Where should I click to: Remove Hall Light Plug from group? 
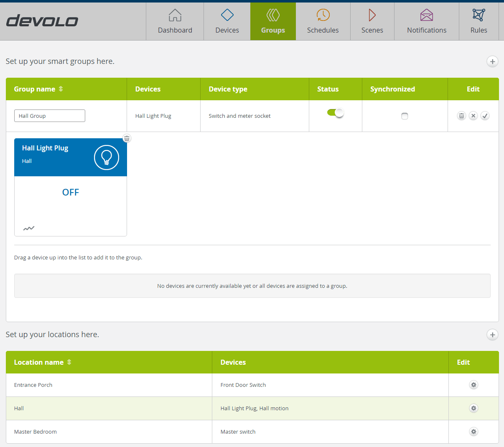(127, 138)
